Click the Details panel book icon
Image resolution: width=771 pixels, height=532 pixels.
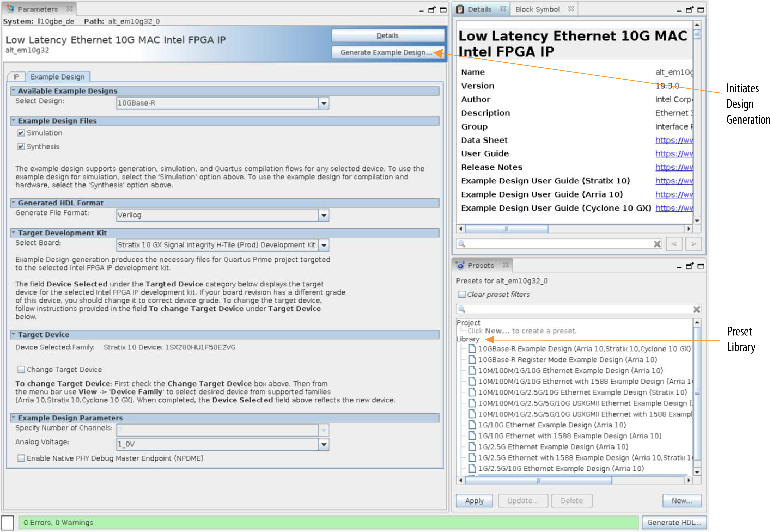click(460, 9)
